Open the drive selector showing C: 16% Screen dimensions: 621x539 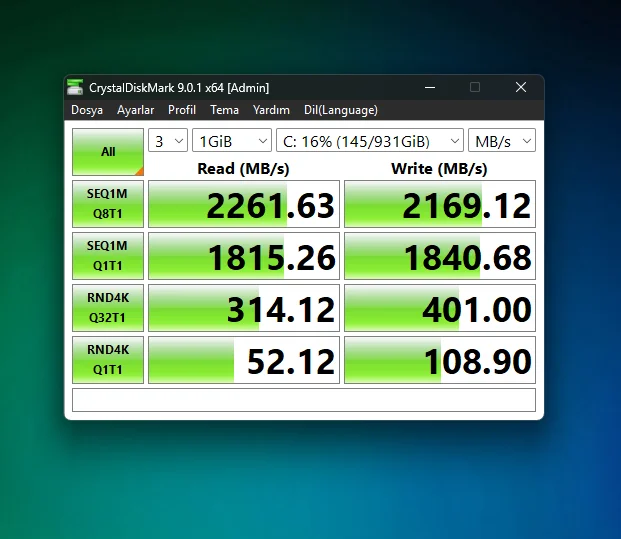[370, 140]
